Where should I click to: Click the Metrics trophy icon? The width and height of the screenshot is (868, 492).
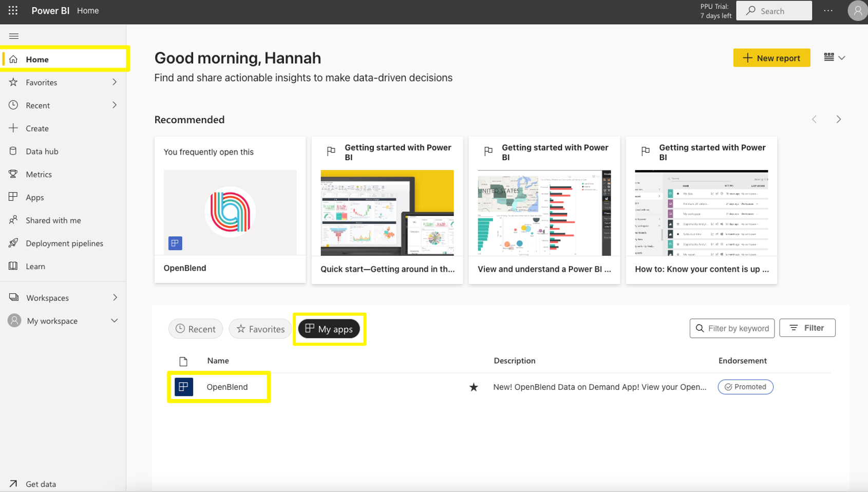(x=13, y=174)
